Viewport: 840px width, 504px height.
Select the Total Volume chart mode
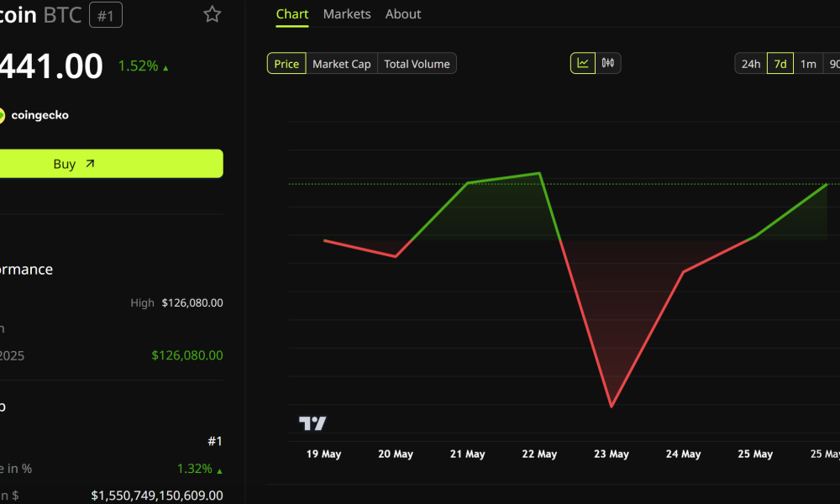(417, 63)
